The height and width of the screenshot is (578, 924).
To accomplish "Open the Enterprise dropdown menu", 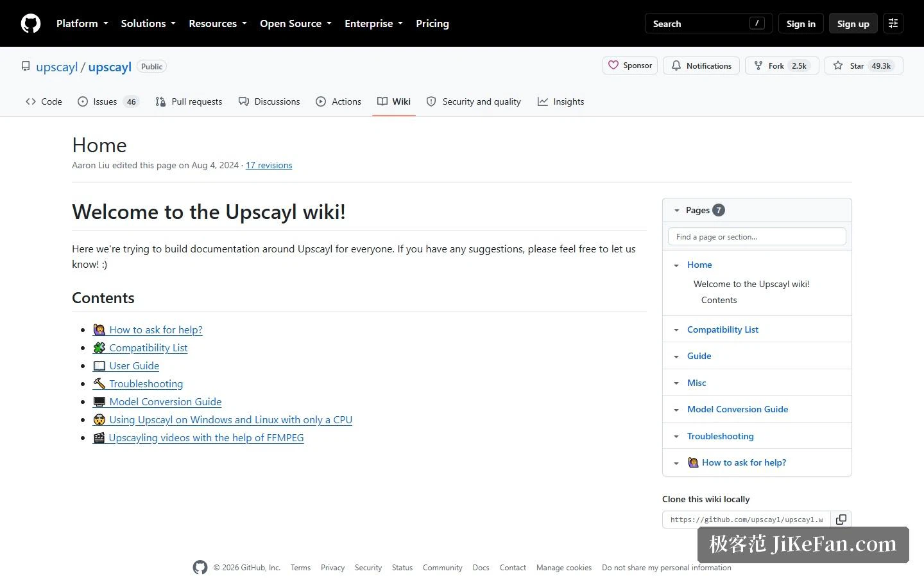I will [374, 24].
